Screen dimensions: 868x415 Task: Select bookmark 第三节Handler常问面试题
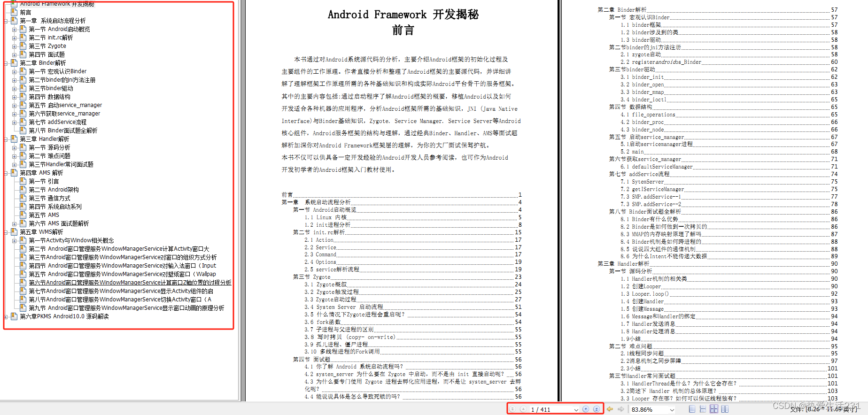[x=61, y=164]
